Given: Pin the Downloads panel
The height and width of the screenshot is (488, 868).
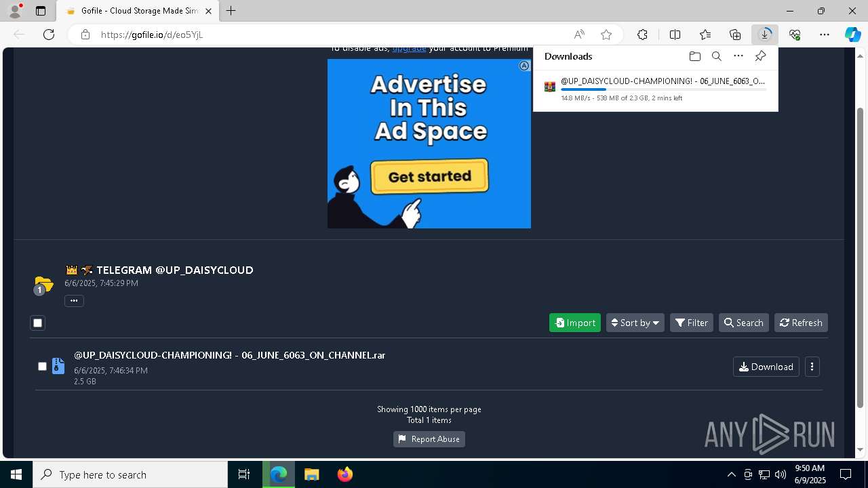Looking at the screenshot, I should point(761,56).
